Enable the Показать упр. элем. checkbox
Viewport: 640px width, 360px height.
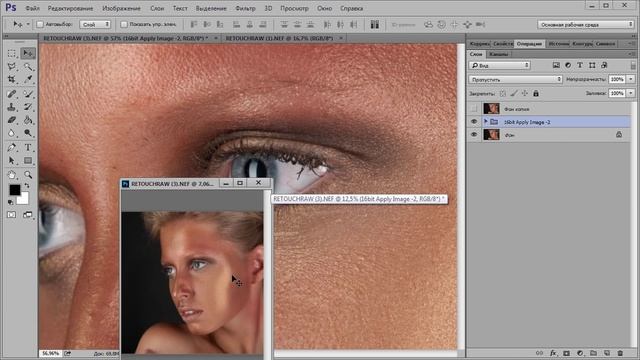[124, 24]
